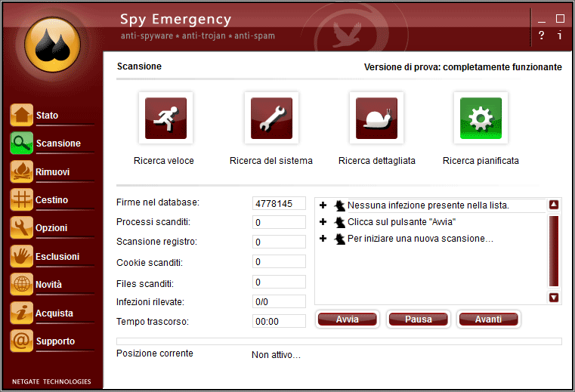Open the Rimuovi fire icon

[x=22, y=171]
